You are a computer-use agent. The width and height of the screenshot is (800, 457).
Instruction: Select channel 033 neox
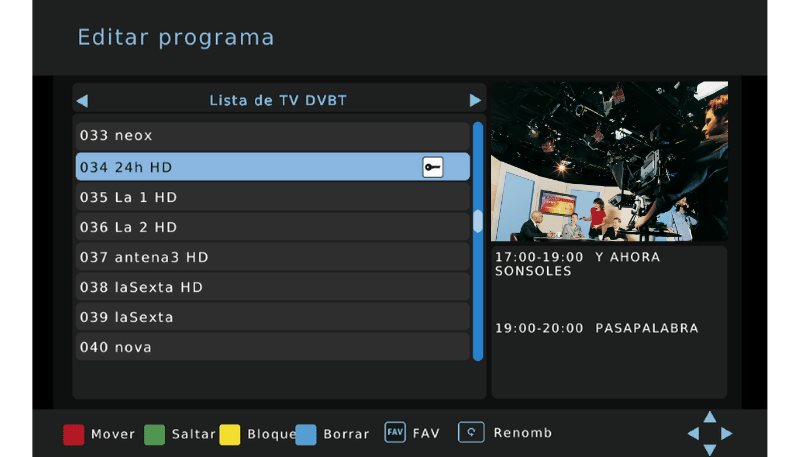[x=272, y=136]
